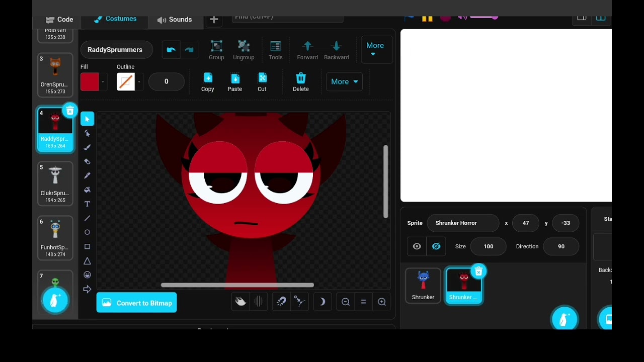
Task: Toggle the vertical bars editor option
Action: click(259, 302)
